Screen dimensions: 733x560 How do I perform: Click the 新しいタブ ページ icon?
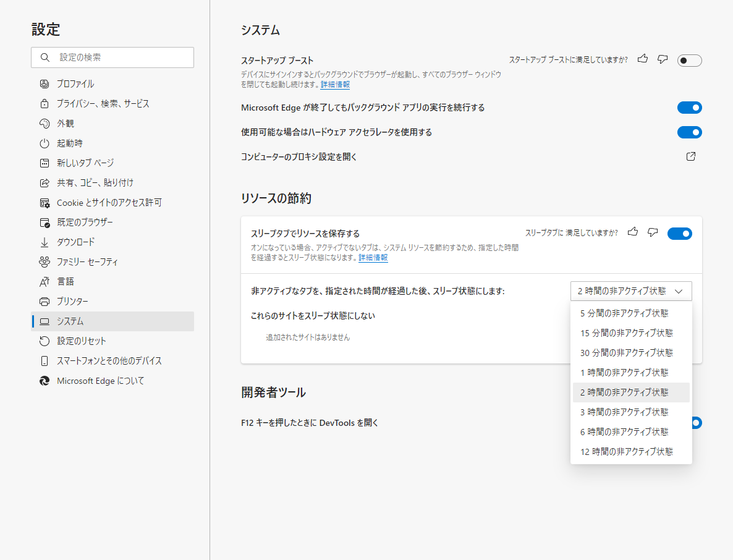[x=44, y=163]
